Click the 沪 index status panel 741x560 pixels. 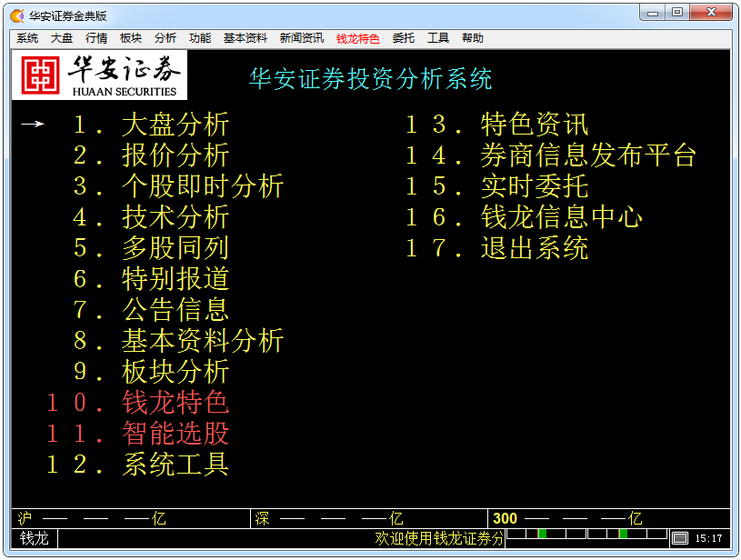[x=131, y=519]
